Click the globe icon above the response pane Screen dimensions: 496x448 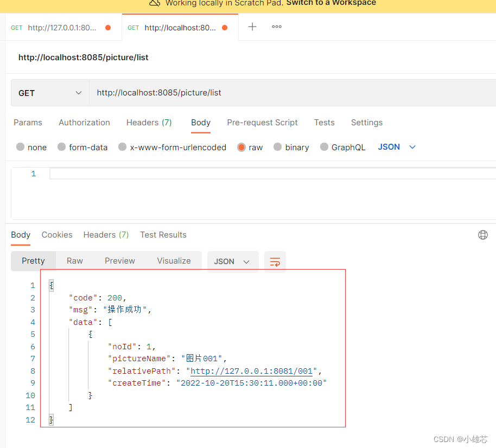click(483, 234)
